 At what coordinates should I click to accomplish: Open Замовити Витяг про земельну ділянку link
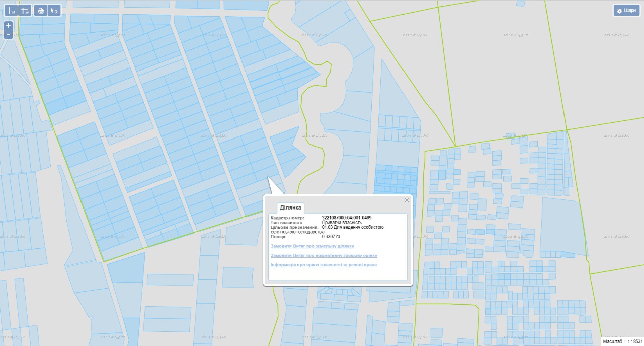(x=312, y=246)
